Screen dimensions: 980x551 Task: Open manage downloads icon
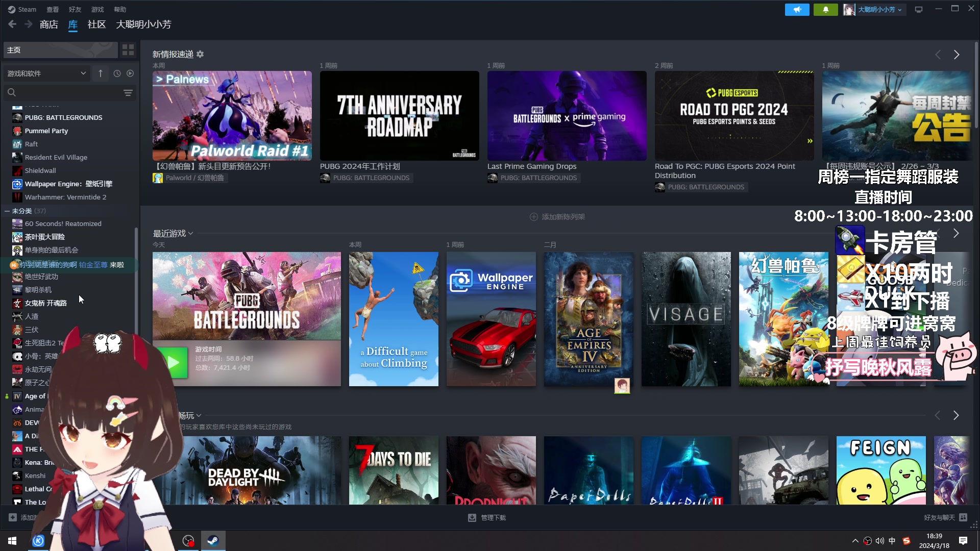472,518
